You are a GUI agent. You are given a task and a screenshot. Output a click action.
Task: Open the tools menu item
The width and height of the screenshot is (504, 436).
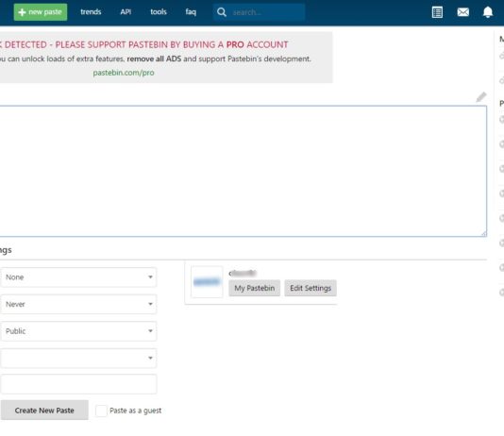159,12
